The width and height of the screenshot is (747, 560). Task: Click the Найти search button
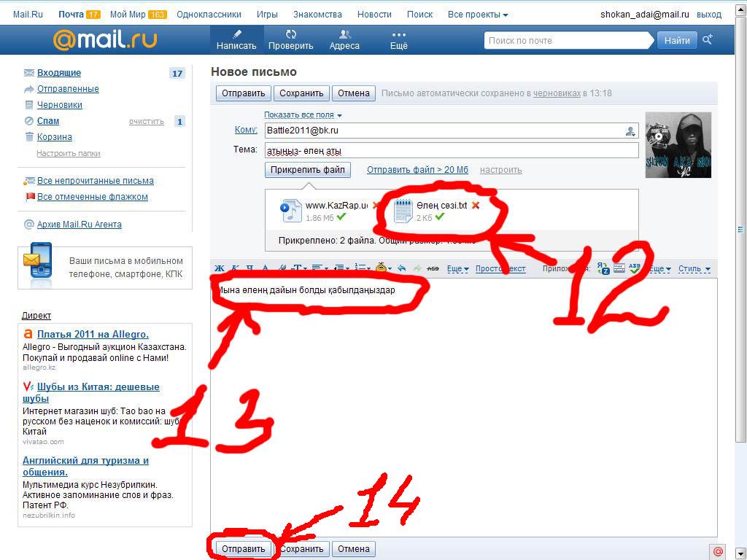click(x=677, y=41)
